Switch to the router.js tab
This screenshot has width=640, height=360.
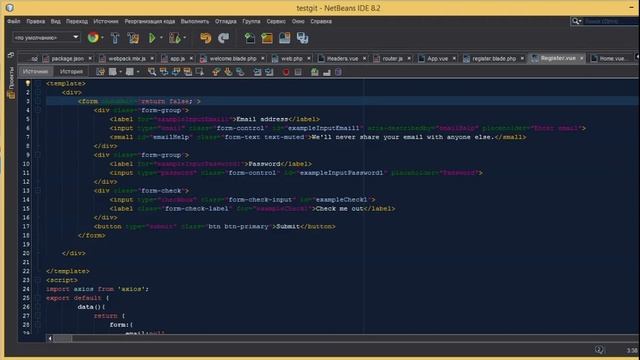coord(393,59)
